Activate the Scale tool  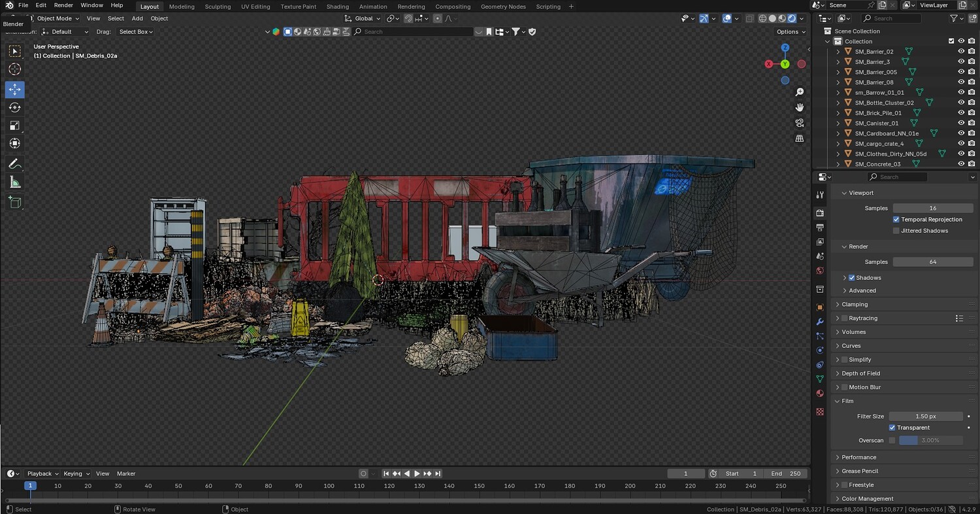(15, 126)
